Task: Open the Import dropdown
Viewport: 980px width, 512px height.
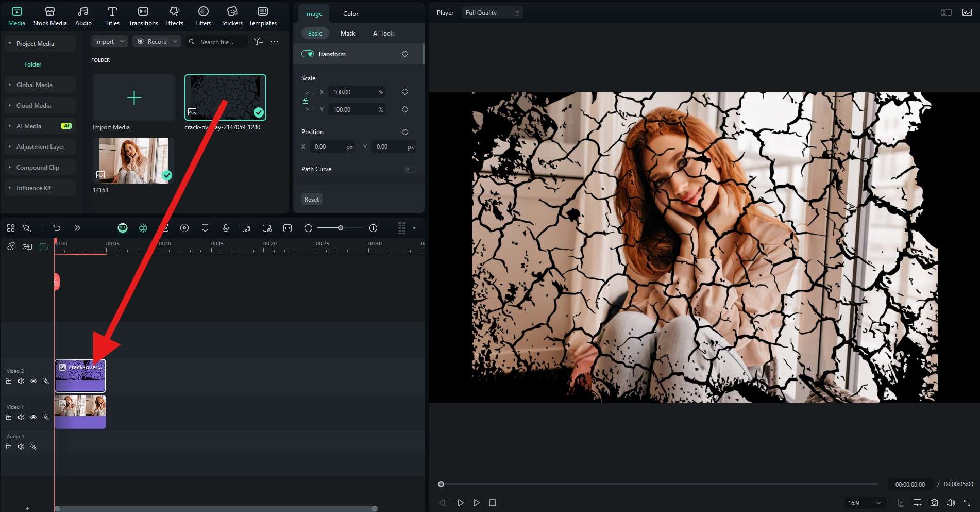Action: coord(110,42)
